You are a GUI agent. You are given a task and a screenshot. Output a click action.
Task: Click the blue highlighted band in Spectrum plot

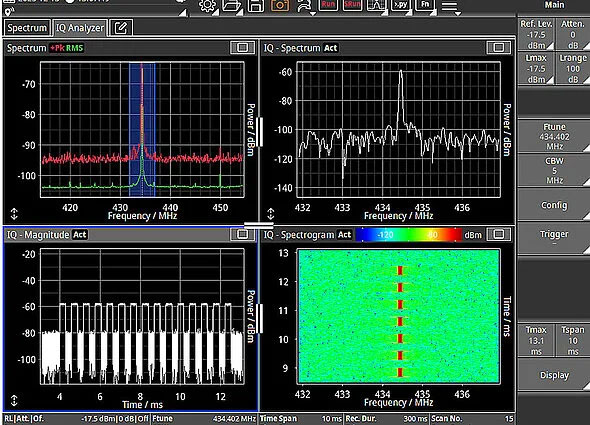(142, 129)
